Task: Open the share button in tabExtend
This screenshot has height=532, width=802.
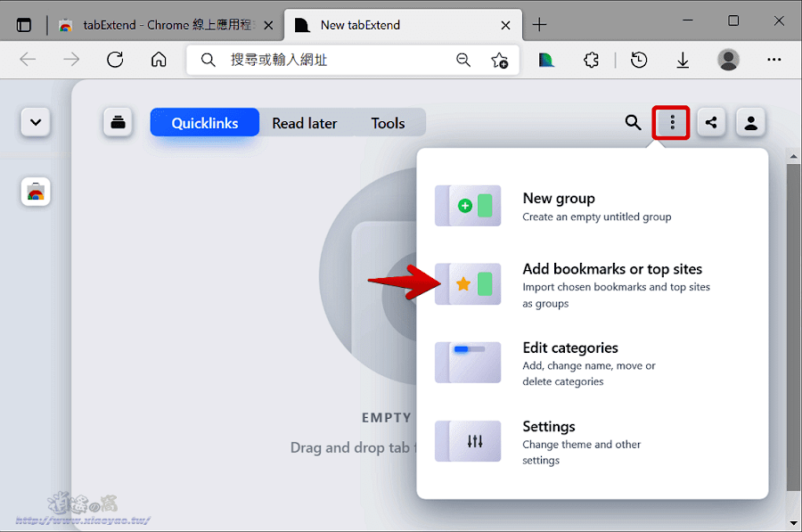Action: point(711,122)
